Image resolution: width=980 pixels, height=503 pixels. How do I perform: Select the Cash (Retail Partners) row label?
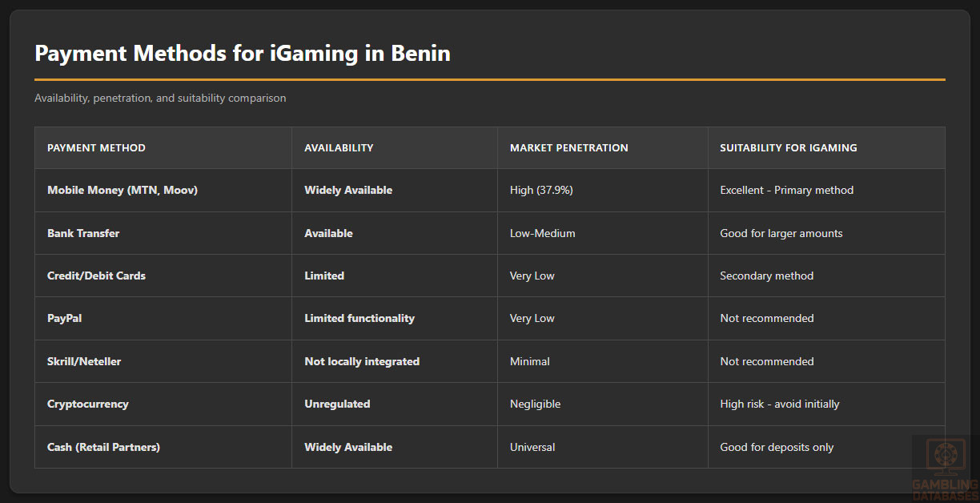point(103,448)
